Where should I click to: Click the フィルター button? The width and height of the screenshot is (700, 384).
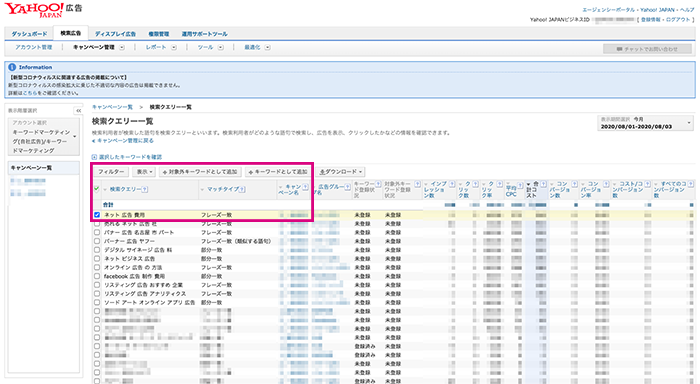[x=111, y=172]
